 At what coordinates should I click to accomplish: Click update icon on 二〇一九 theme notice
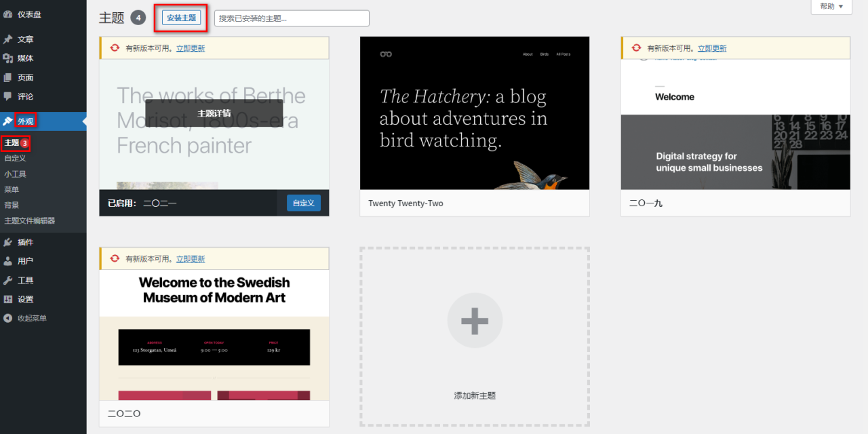click(x=636, y=48)
